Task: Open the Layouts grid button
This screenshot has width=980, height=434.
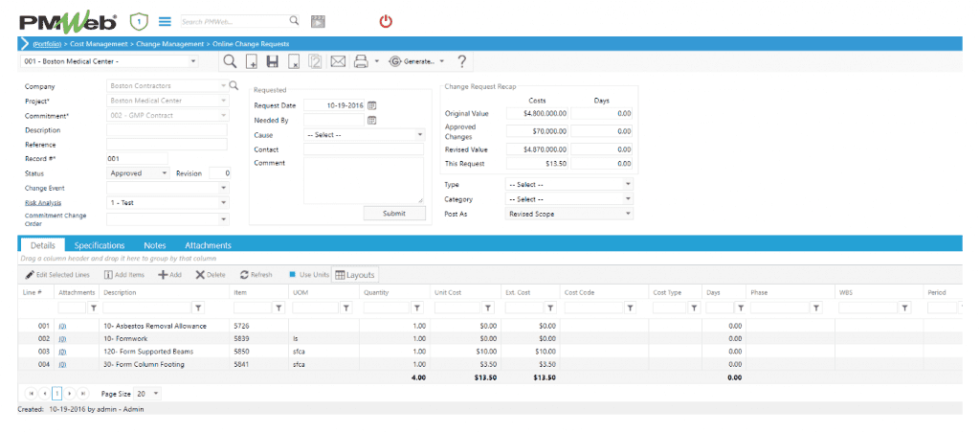Action: (354, 275)
